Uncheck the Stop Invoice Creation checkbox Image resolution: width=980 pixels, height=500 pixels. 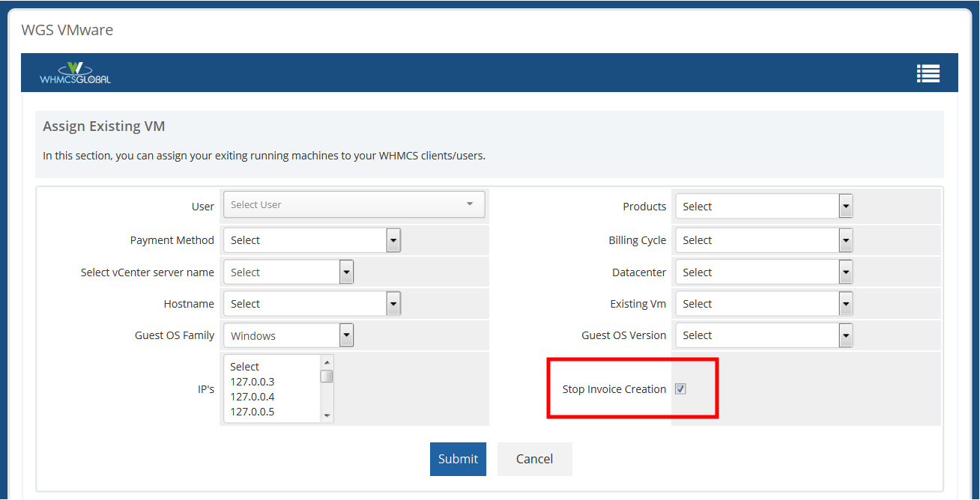pos(680,388)
